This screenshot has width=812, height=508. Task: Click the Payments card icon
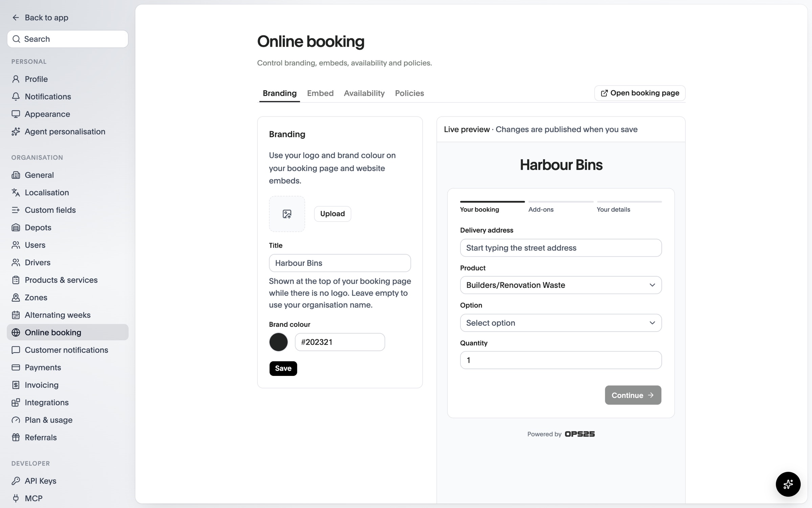click(x=16, y=367)
